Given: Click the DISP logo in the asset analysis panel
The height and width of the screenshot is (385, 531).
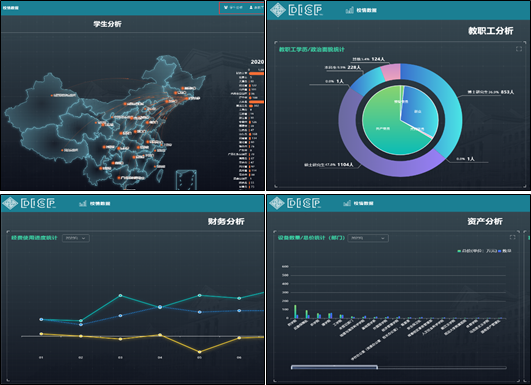Looking at the screenshot, I should [x=295, y=203].
